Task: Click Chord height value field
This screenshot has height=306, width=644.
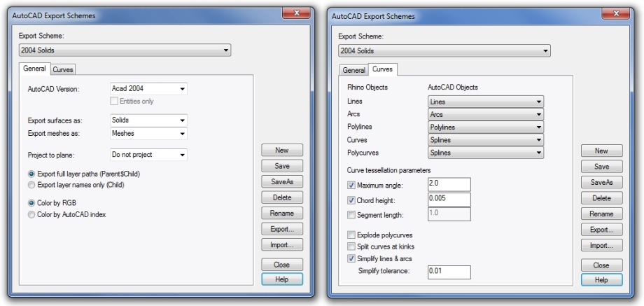Action: point(449,200)
